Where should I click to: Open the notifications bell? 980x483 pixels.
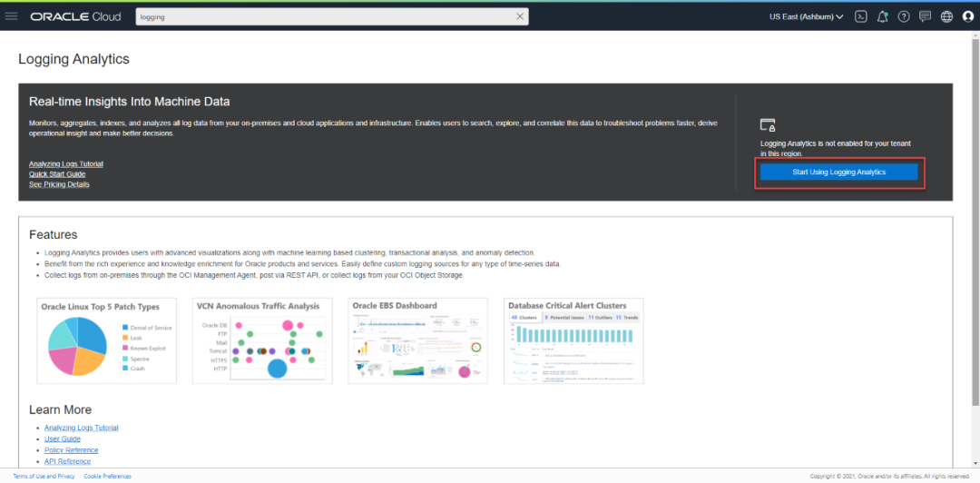(883, 17)
